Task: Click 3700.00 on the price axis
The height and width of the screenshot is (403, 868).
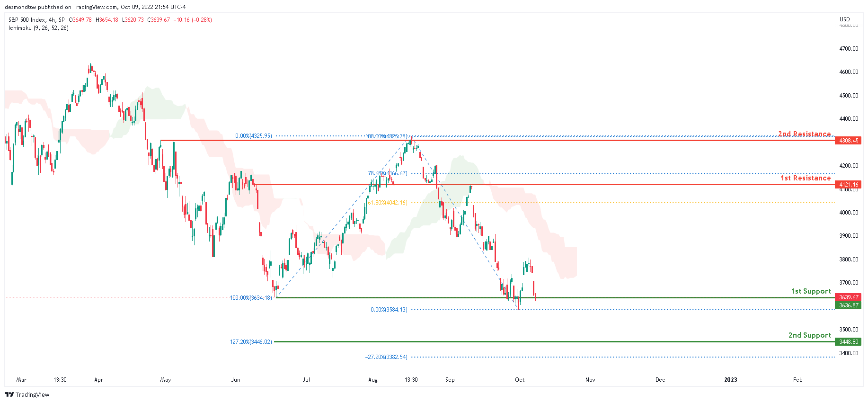Action: coord(849,283)
